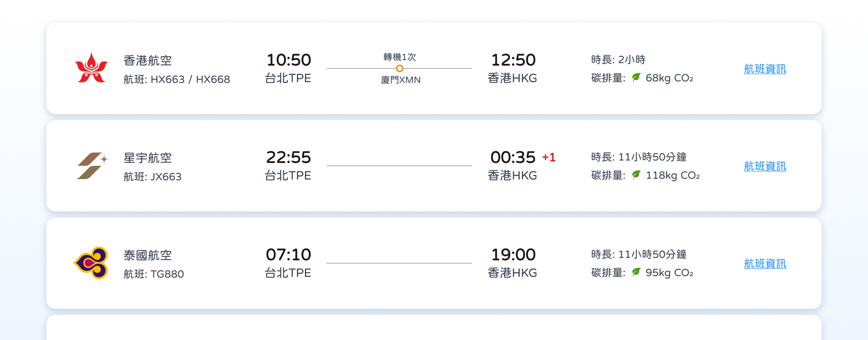Viewport: 868px width, 340px height.
Task: Click the 07:10 departure time of TG880
Action: click(x=289, y=255)
